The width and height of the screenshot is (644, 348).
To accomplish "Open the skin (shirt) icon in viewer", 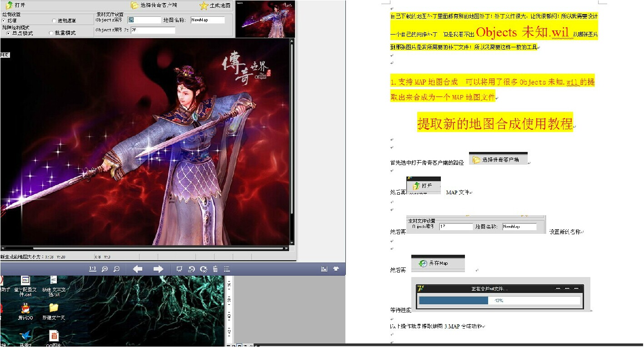I will click(336, 269).
